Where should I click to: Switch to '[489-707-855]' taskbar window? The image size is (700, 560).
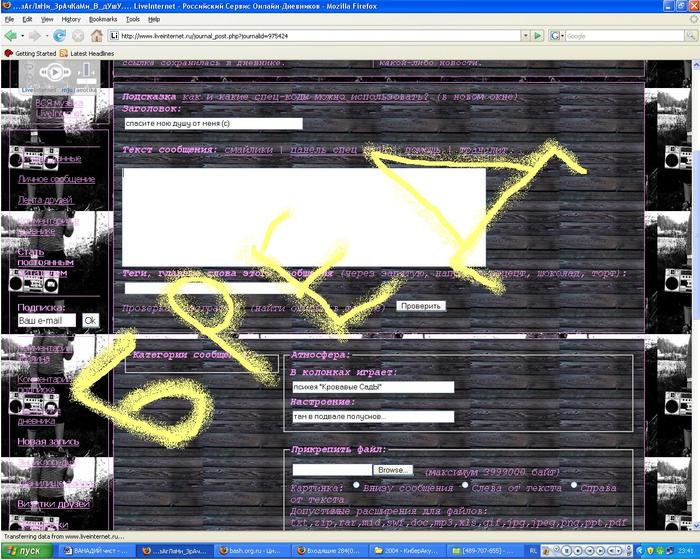pyautogui.click(x=485, y=551)
